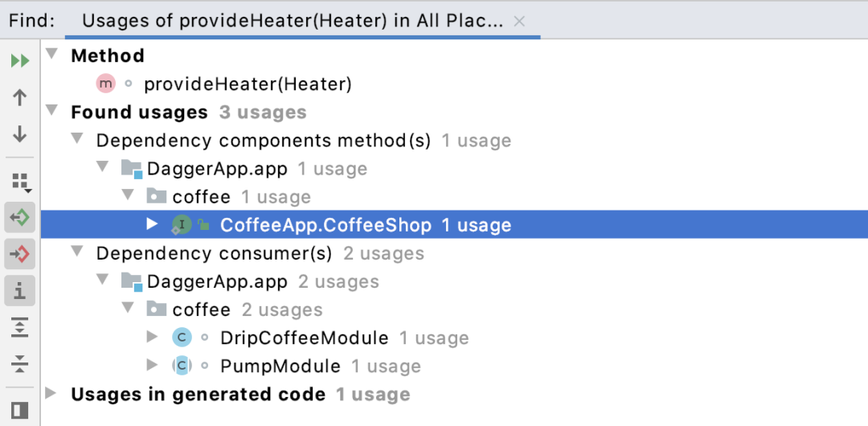Rerun the find usages search

[x=20, y=60]
